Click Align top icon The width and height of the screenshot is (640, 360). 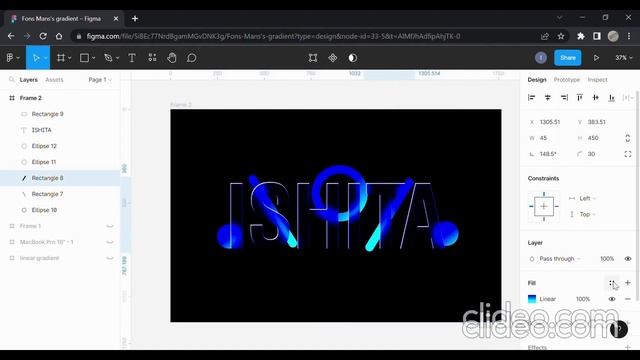tap(580, 98)
